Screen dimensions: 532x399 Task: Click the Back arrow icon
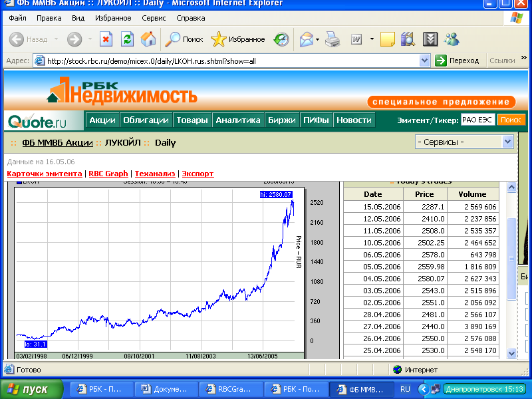[x=16, y=39]
